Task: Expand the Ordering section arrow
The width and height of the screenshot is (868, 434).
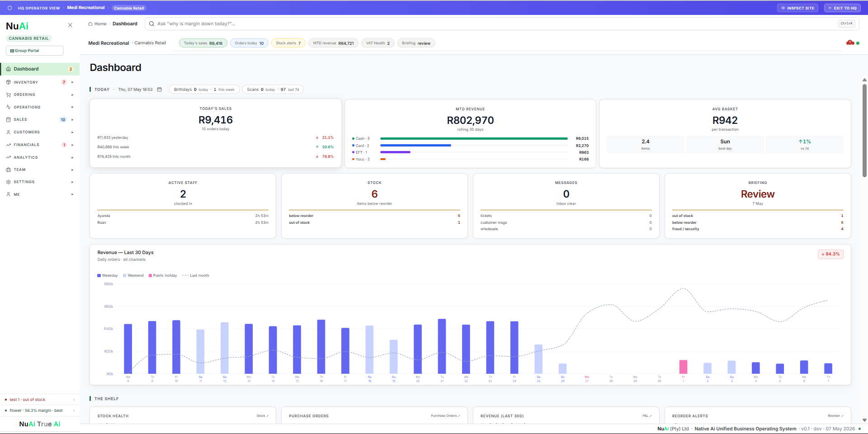Action: click(72, 95)
